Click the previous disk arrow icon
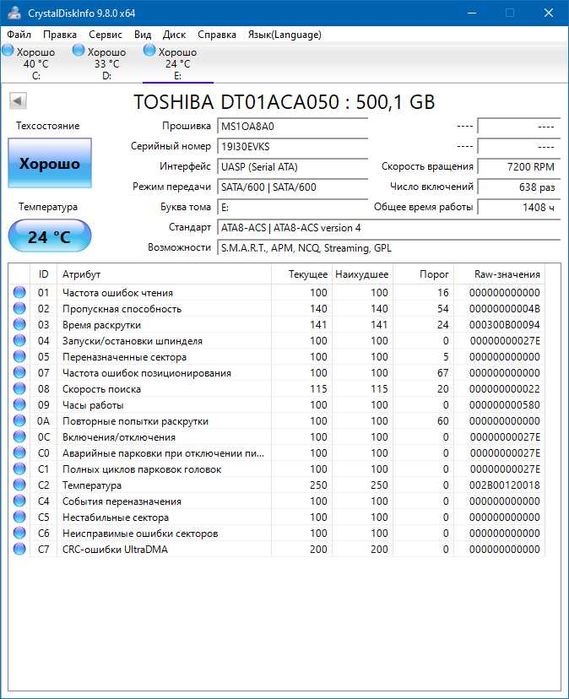Viewport: 569px width, 699px height. coord(18,101)
